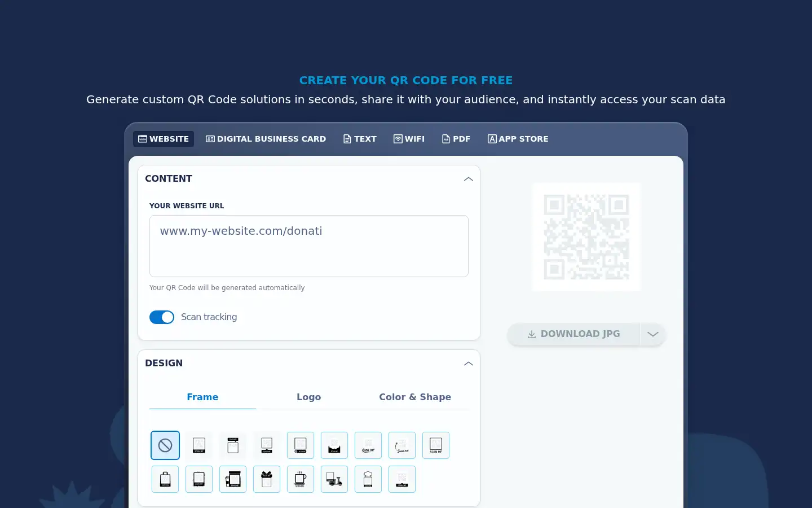This screenshot has width=812, height=508.
Task: Click the DOWNLOAD JPG button
Action: pyautogui.click(x=573, y=334)
